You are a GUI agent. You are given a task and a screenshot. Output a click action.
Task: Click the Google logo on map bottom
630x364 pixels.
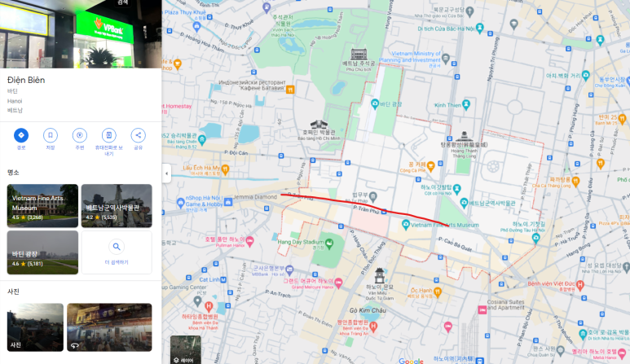tap(411, 359)
